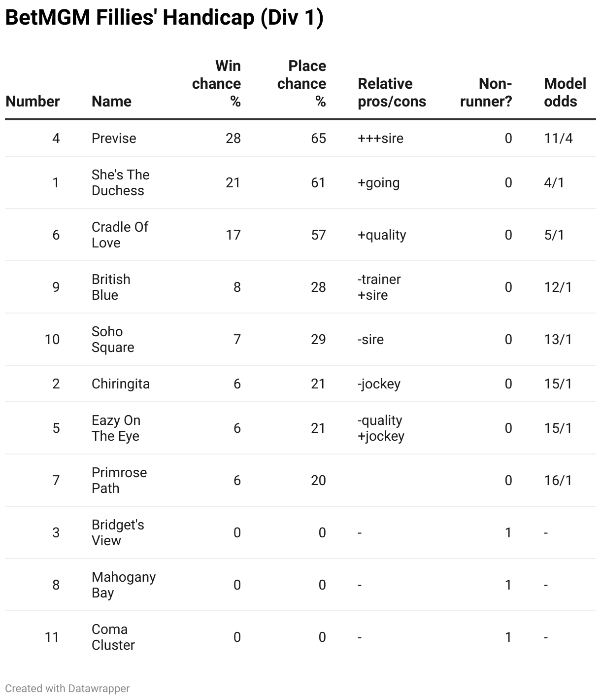Click the Relative pros/cons header
This screenshot has width=601, height=700.
point(392,93)
